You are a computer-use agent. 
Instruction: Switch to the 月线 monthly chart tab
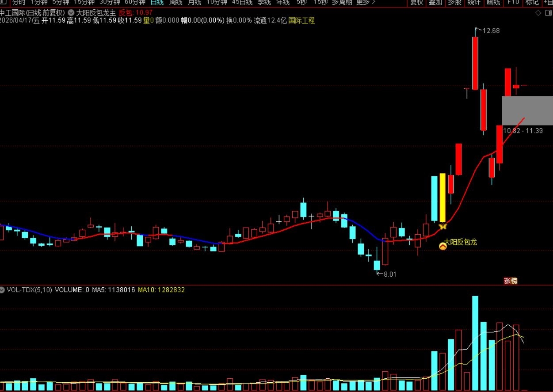(x=195, y=2)
